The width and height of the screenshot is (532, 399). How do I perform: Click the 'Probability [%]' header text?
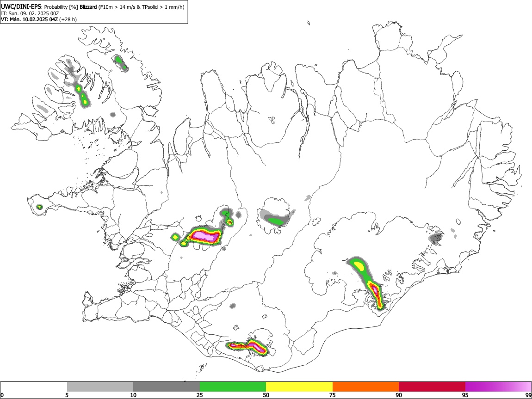[x=62, y=7]
